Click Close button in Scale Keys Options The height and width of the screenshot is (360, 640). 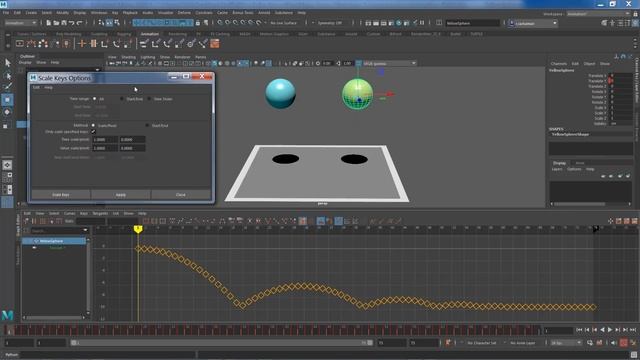pyautogui.click(x=181, y=195)
